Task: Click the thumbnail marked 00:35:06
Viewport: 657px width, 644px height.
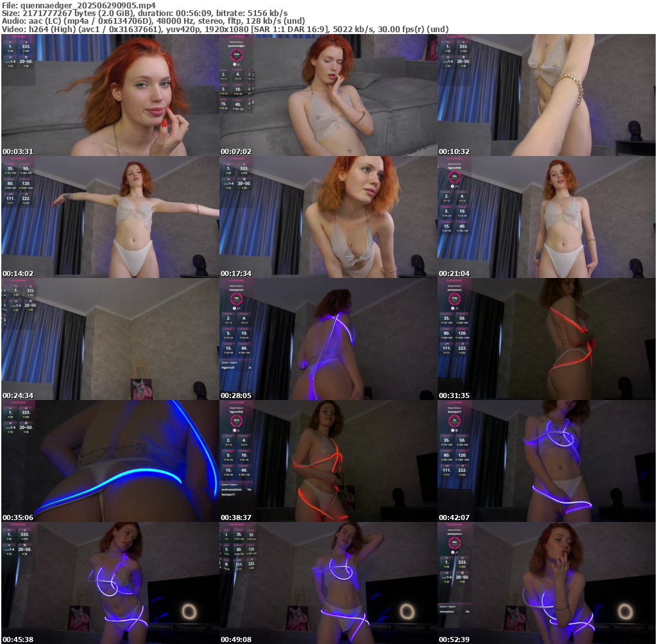Action: point(110,461)
